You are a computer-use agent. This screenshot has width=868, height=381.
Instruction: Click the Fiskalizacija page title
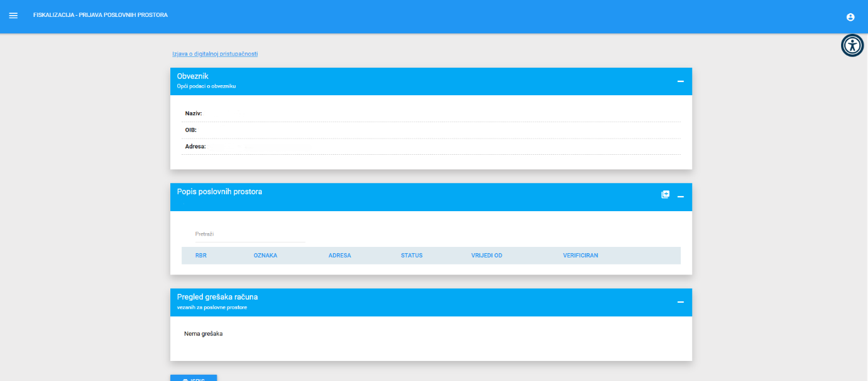tap(100, 14)
